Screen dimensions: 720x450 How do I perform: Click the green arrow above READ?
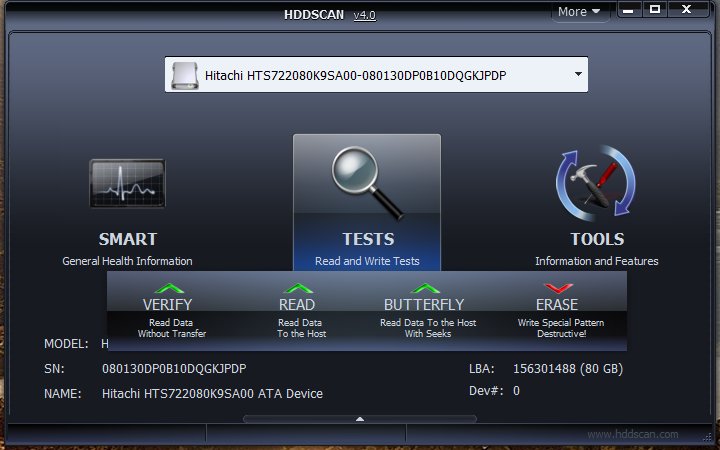point(298,288)
